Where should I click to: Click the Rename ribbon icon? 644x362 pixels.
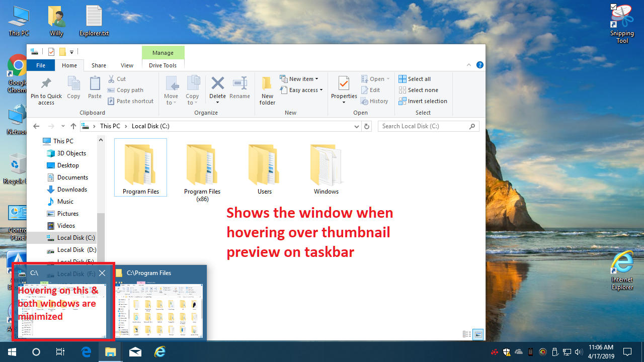click(239, 83)
